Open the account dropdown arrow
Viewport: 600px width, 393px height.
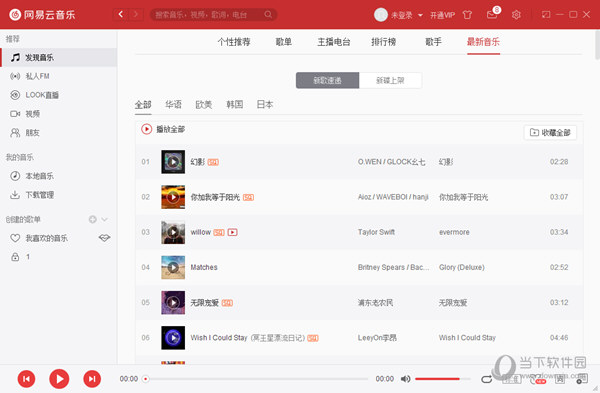pyautogui.click(x=420, y=15)
